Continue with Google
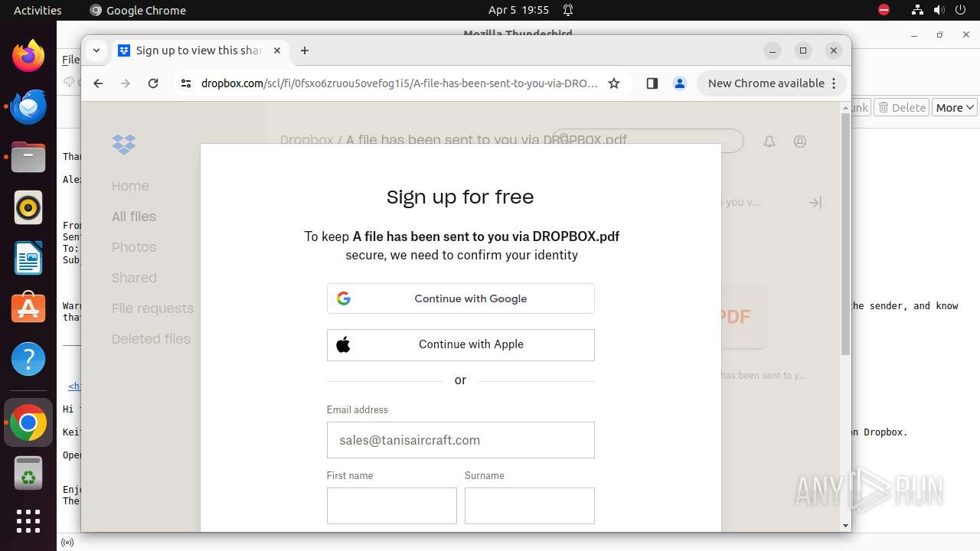980x551 pixels. [x=461, y=298]
